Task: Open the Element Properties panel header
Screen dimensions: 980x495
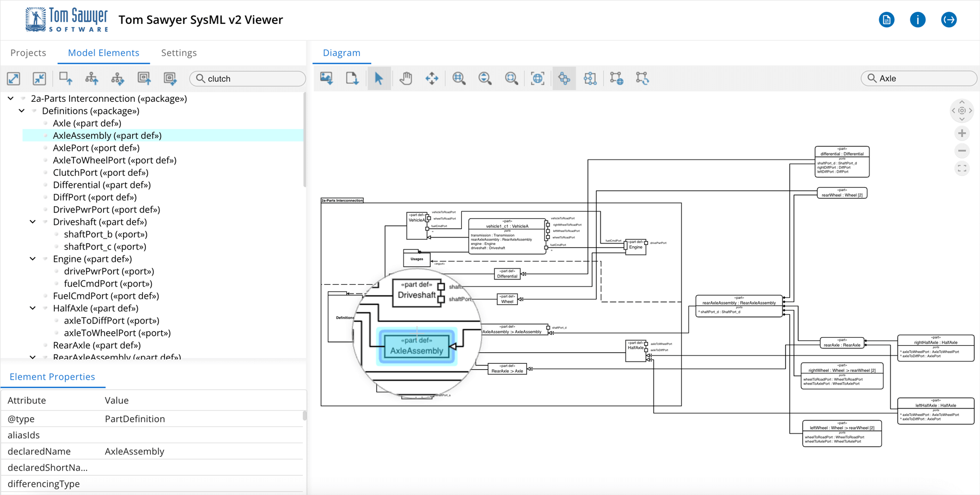Action: click(x=53, y=376)
